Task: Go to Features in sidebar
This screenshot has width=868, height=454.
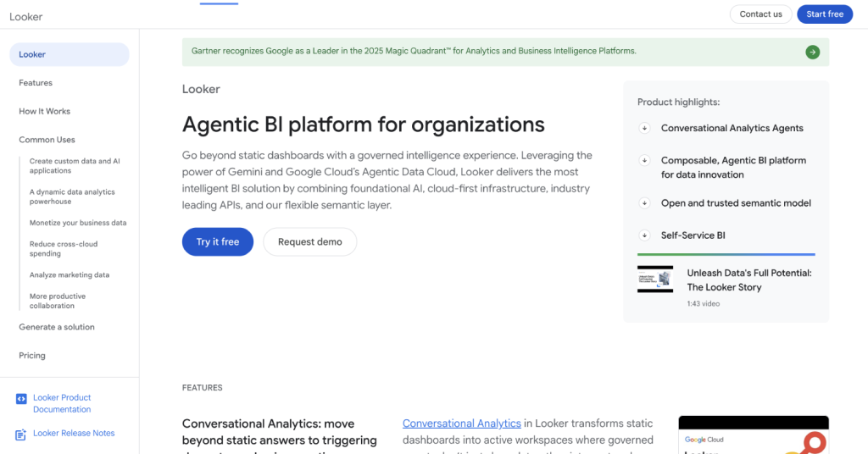Action: 36,83
